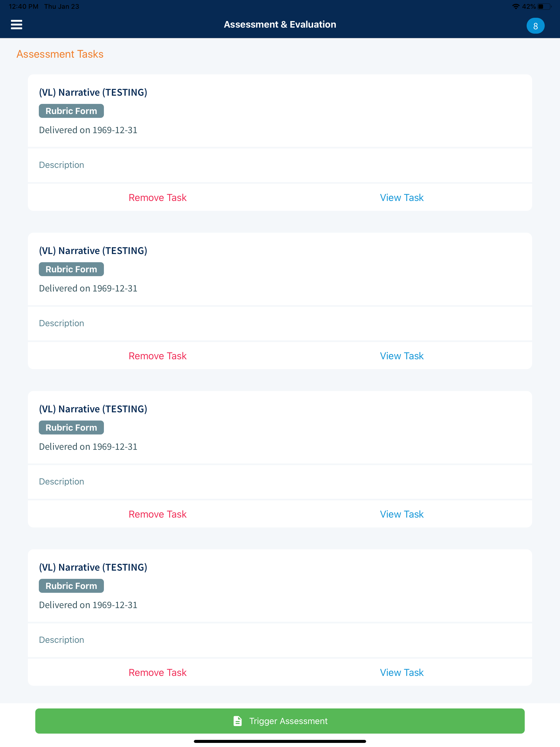This screenshot has width=560, height=747.
Task: View the second Narrative task
Action: click(402, 356)
